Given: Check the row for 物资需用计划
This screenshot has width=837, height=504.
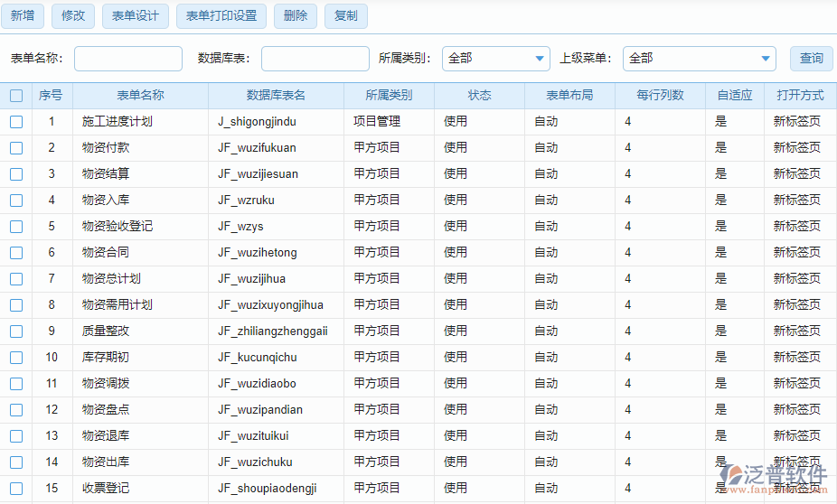Looking at the screenshot, I should coord(16,304).
